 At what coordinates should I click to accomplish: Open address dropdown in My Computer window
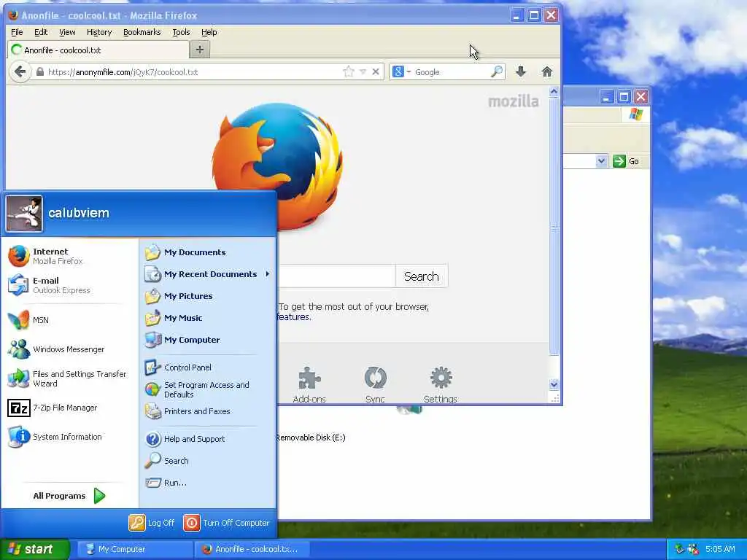(601, 161)
